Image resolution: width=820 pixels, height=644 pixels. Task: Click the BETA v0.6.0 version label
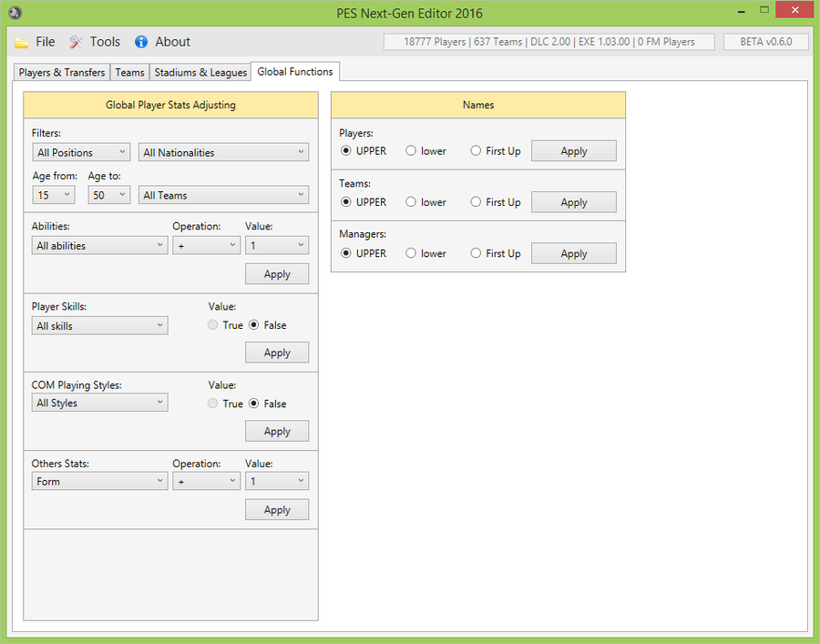(766, 42)
